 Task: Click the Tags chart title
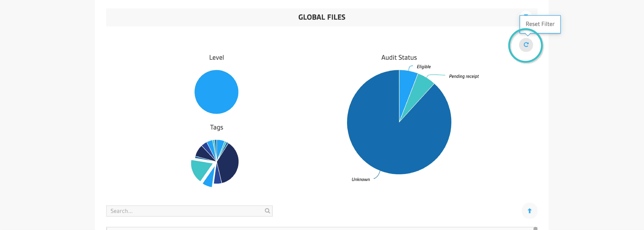[x=216, y=127]
